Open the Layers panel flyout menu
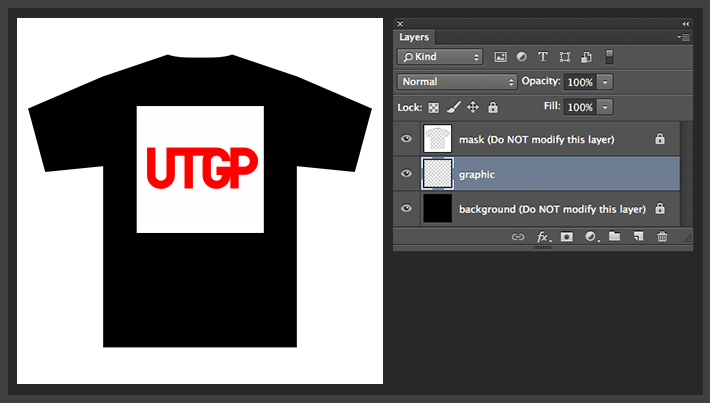This screenshot has height=403, width=710. [x=684, y=37]
